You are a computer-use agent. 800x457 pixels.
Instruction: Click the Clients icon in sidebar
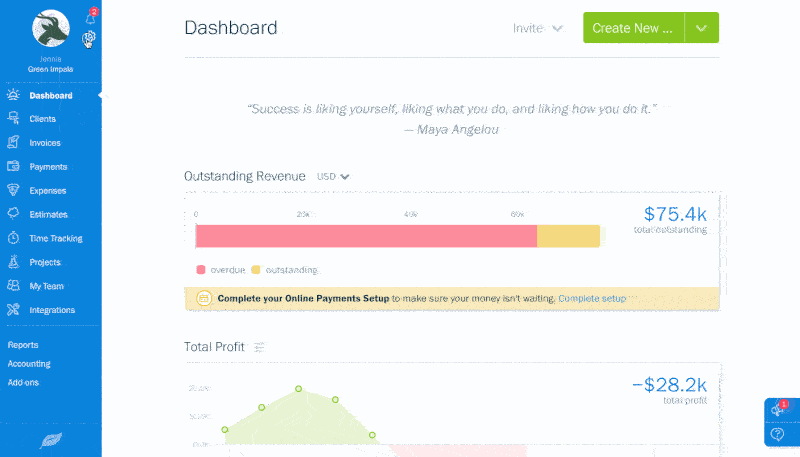(13, 118)
